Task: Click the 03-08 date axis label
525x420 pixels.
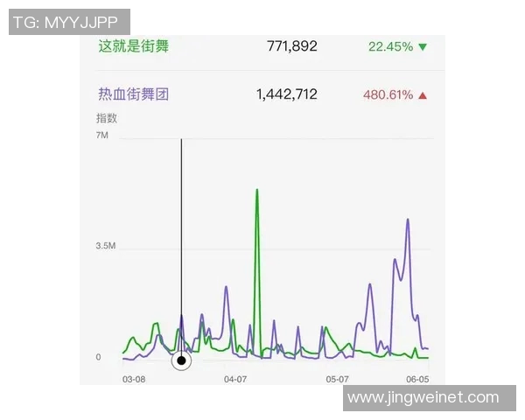Action: [134, 379]
